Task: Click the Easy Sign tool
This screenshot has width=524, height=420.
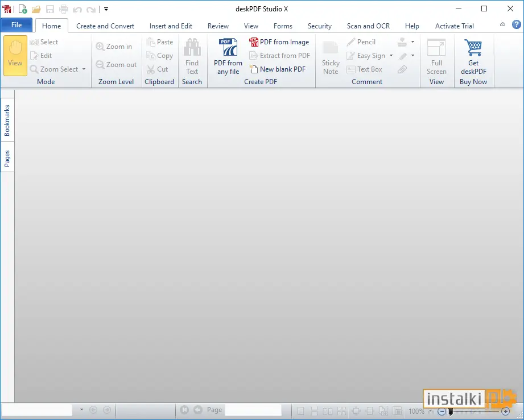Action: coord(366,56)
